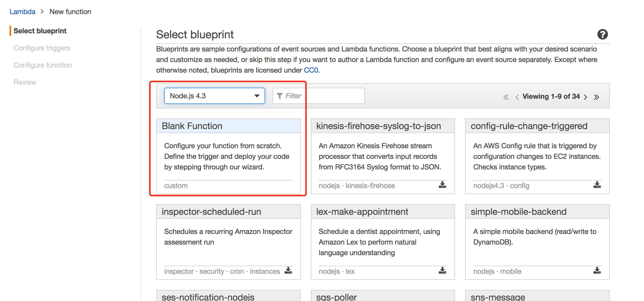Select the sns-message blueprint
Image resolution: width=644 pixels, height=301 pixels.
[537, 296]
